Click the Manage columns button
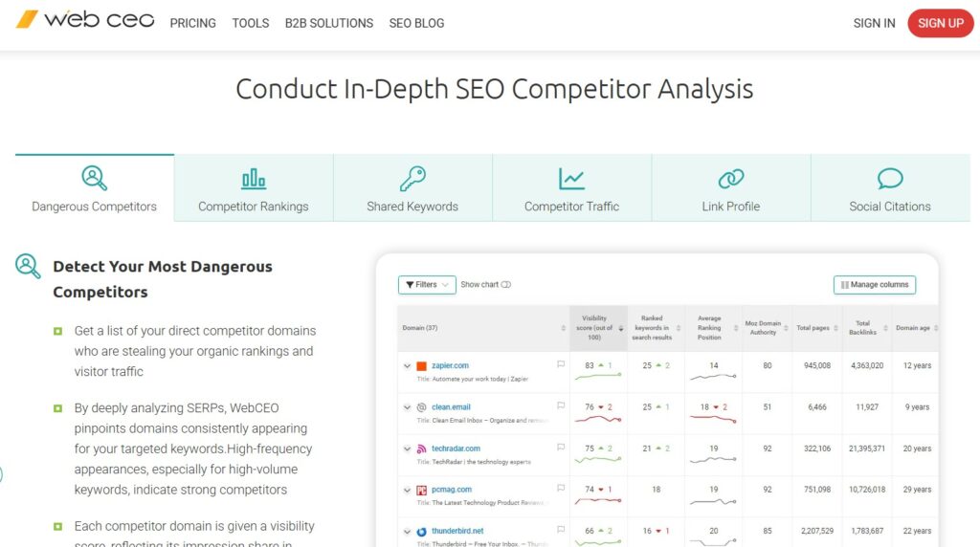Screen dimensions: 980x547 tap(874, 284)
